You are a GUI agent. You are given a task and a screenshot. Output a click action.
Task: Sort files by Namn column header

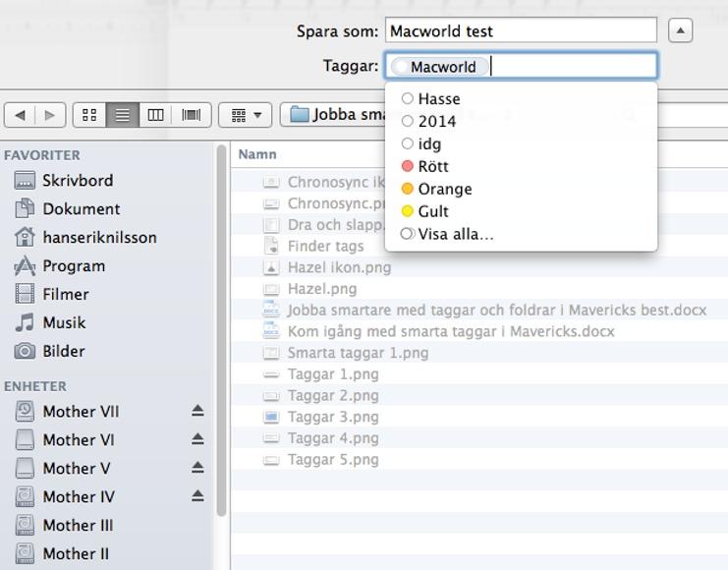coord(257,154)
